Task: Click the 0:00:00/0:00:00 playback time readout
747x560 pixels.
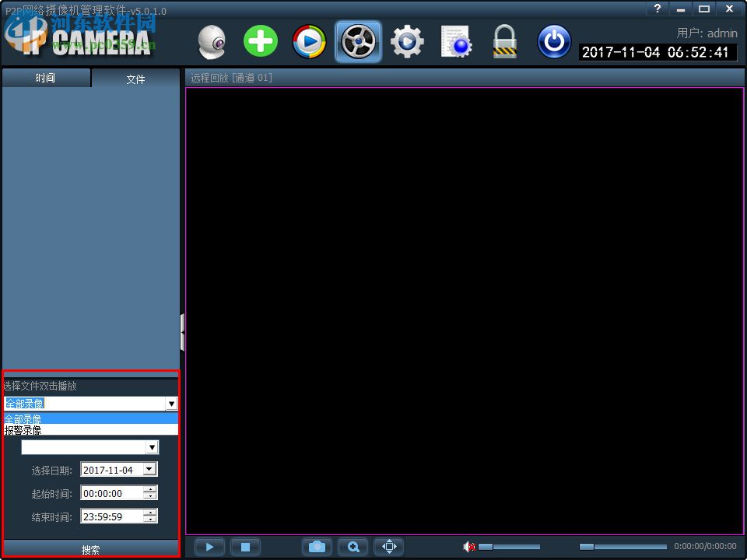Action: coord(705,546)
